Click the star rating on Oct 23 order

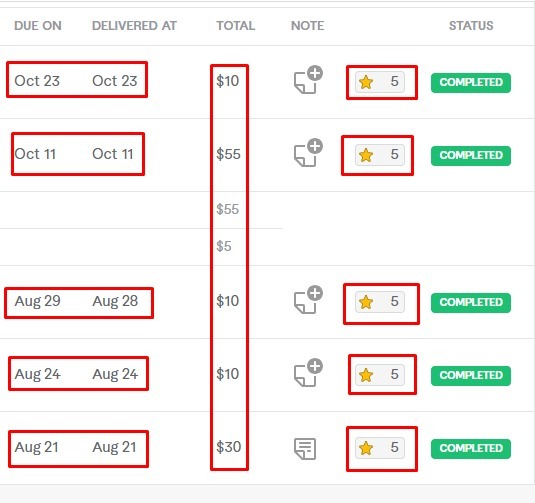pos(380,82)
